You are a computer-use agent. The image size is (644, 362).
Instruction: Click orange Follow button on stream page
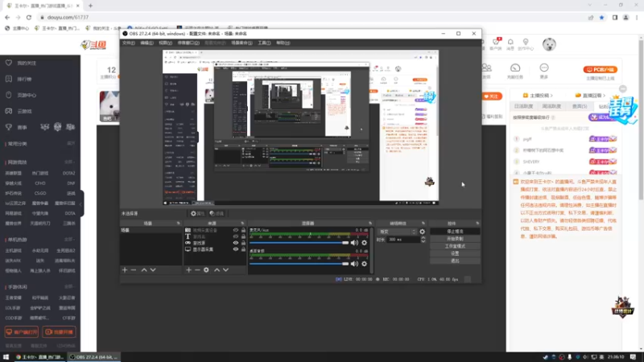[492, 97]
